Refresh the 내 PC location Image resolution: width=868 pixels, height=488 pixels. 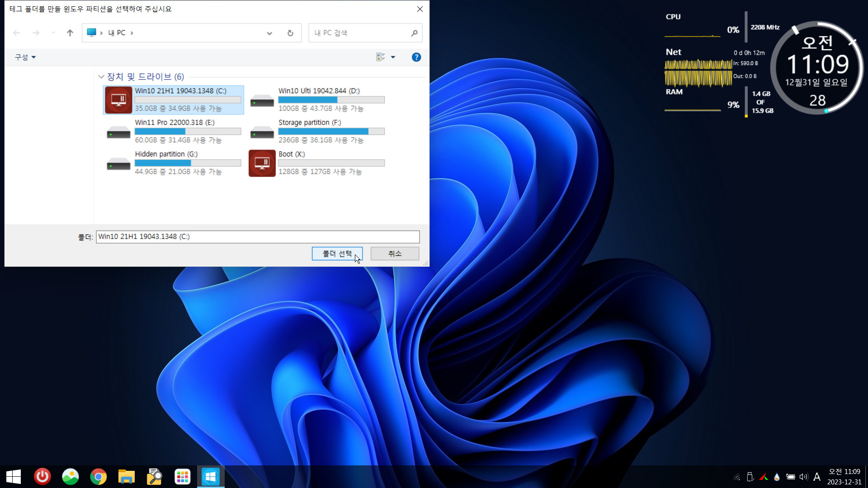(x=290, y=33)
